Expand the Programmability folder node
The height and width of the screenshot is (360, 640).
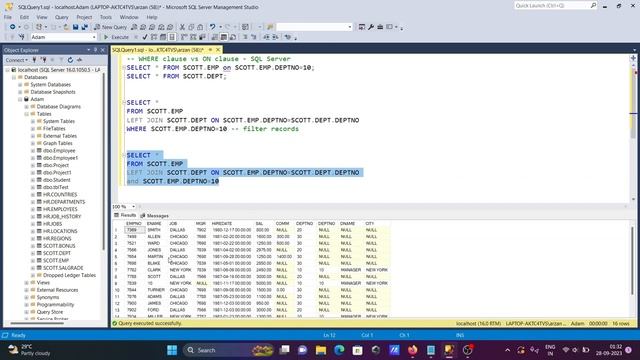click(x=27, y=304)
